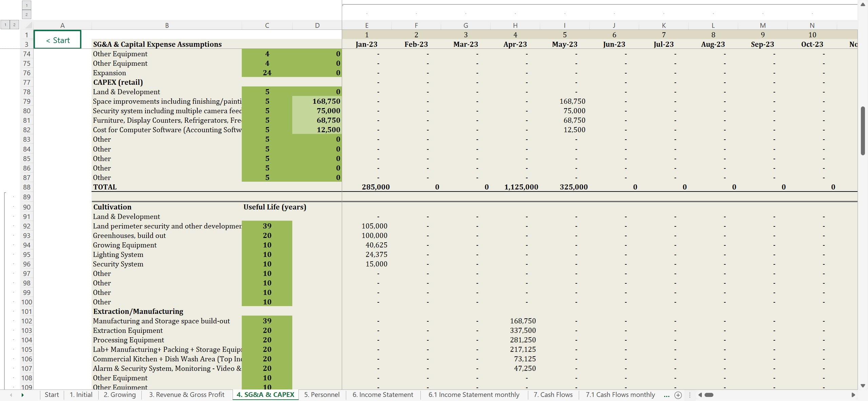
Task: Click the next sheet navigation arrow
Action: point(23,395)
